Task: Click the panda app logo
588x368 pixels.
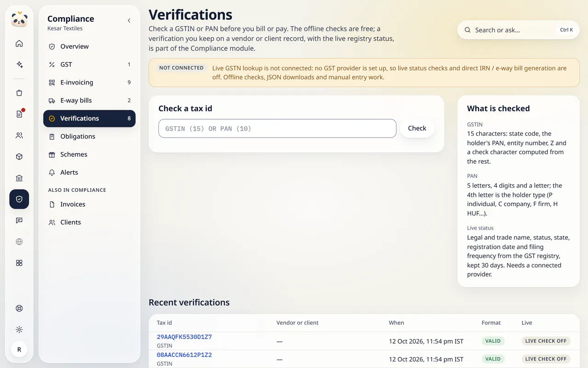Action: click(x=19, y=20)
